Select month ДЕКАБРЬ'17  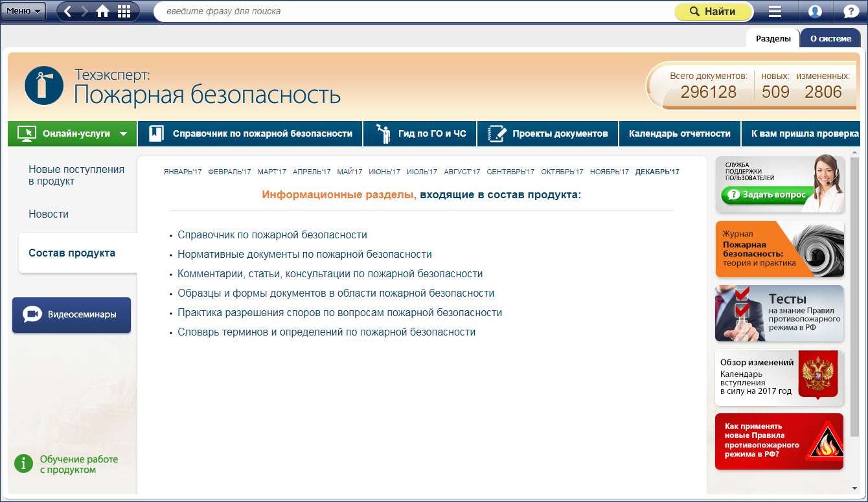(657, 172)
